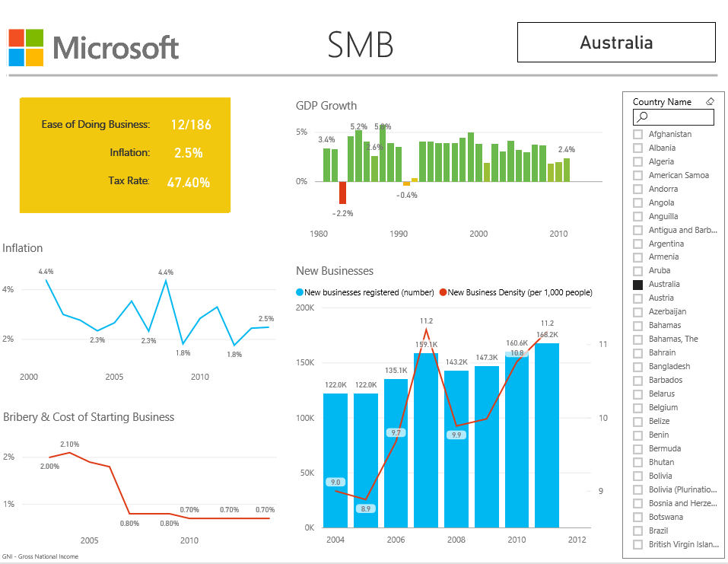Enable the Argentina checkbox
Viewport: 728px width, 564px height.
pyautogui.click(x=637, y=244)
